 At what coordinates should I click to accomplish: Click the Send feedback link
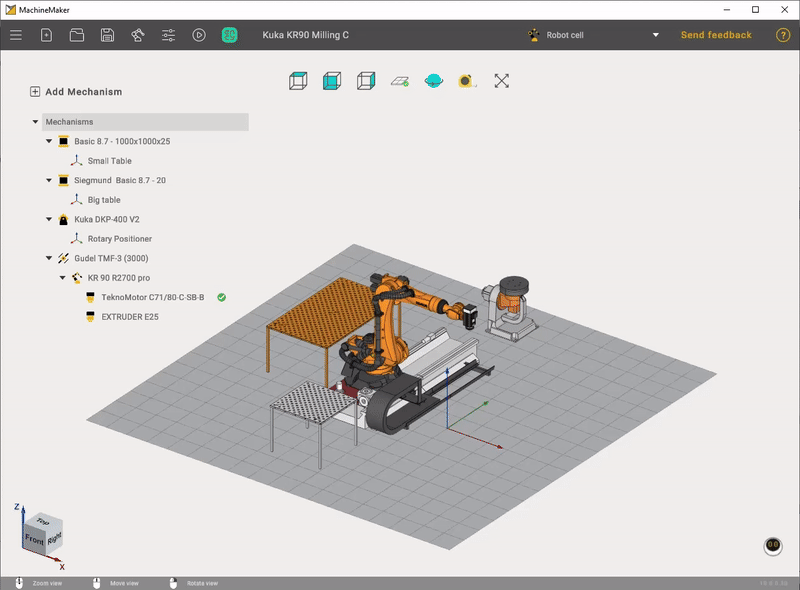(716, 35)
